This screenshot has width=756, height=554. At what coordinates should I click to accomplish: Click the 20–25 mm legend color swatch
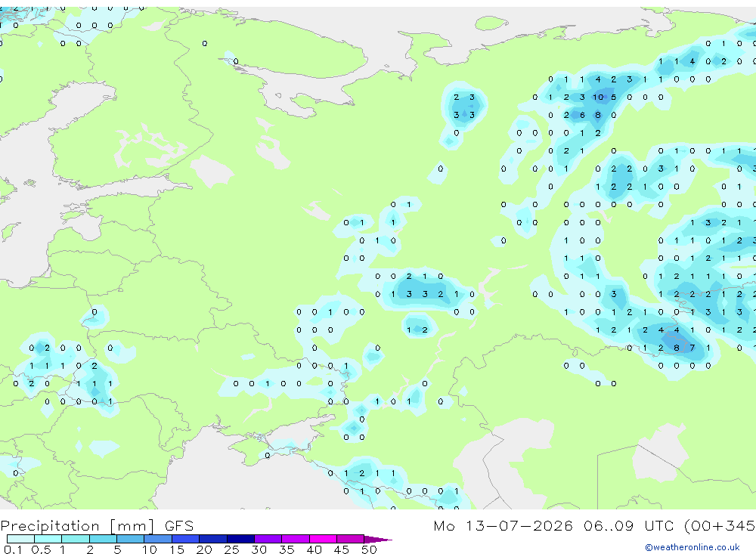[x=212, y=539]
